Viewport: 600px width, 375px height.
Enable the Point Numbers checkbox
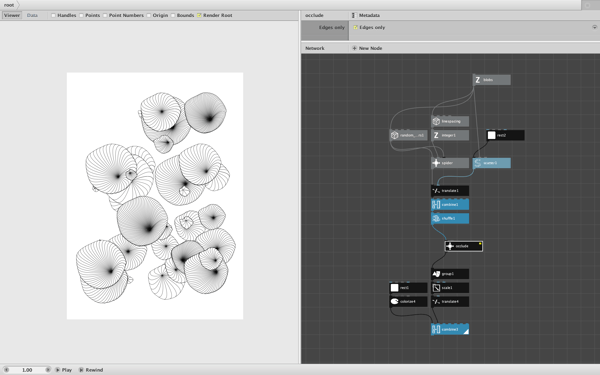pos(105,15)
